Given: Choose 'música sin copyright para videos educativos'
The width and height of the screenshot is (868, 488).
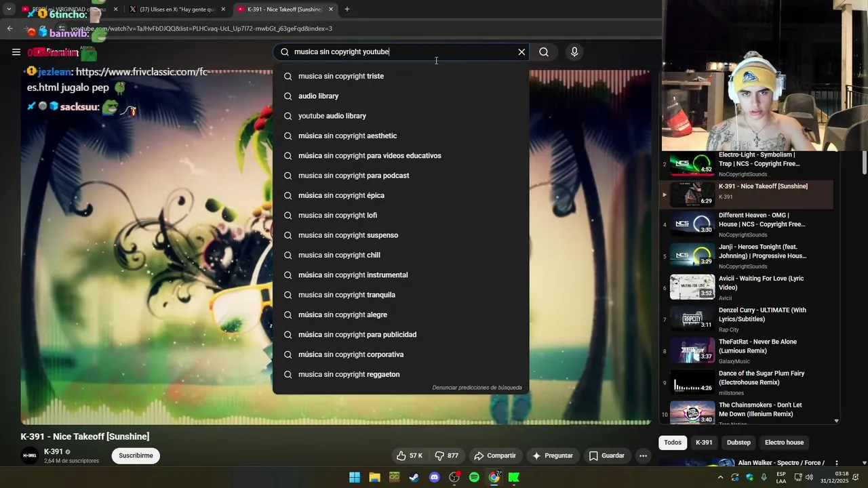Looking at the screenshot, I should (401, 156).
